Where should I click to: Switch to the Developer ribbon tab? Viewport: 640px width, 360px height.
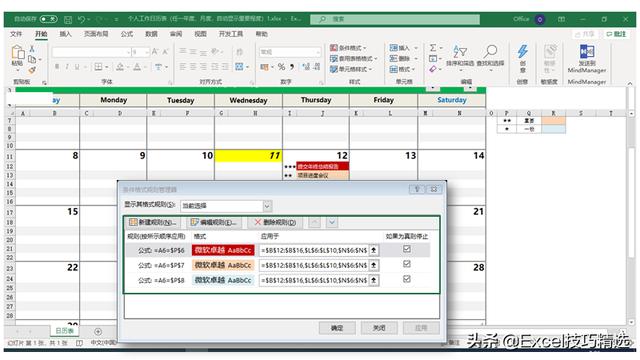pyautogui.click(x=231, y=34)
